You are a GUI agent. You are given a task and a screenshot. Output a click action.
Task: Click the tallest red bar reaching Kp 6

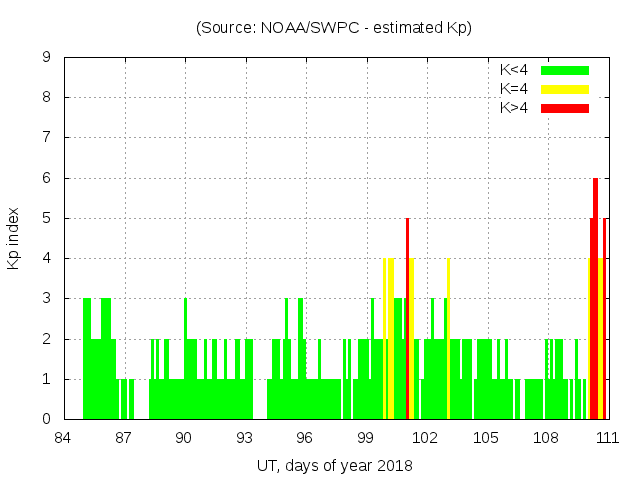point(595,300)
